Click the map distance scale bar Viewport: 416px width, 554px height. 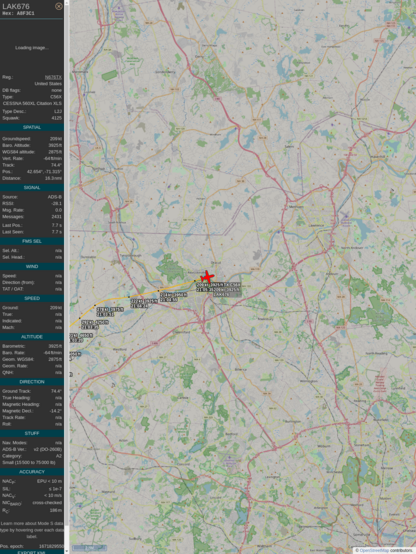coord(89,548)
